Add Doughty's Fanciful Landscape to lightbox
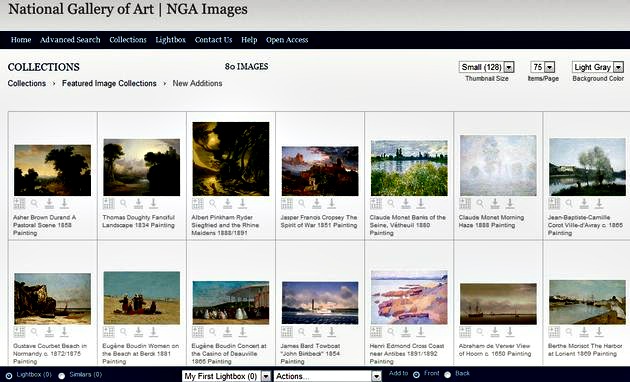The image size is (630, 382). pyautogui.click(x=108, y=204)
